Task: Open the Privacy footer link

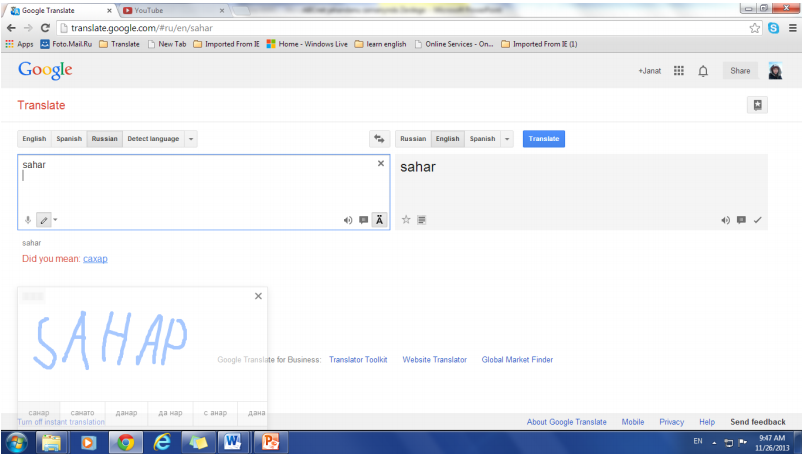Action: coord(671,422)
